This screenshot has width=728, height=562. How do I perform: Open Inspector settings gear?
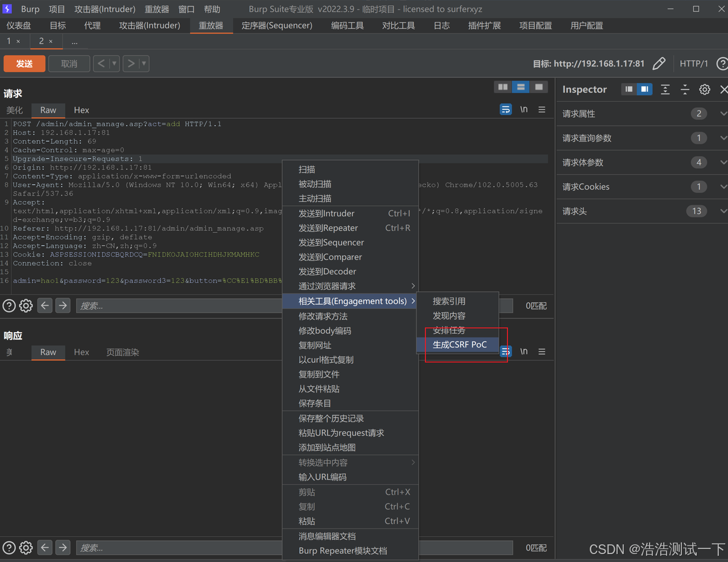tap(705, 89)
